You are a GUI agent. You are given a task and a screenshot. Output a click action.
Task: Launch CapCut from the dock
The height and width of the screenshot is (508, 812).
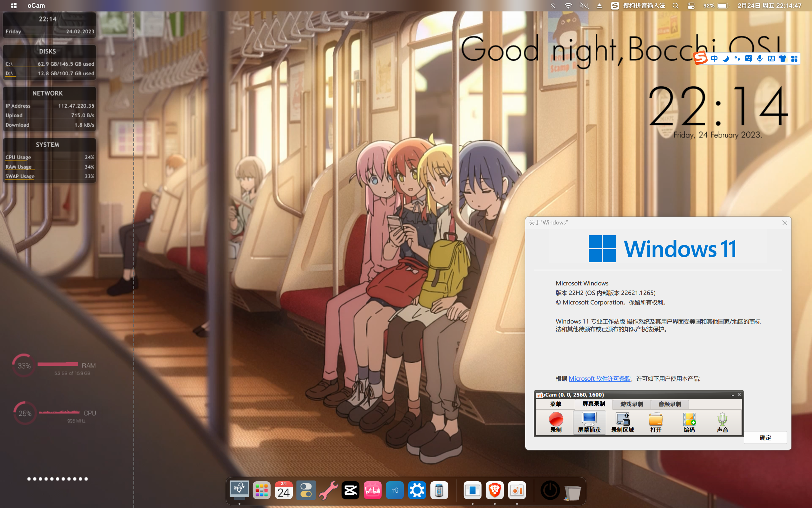350,491
